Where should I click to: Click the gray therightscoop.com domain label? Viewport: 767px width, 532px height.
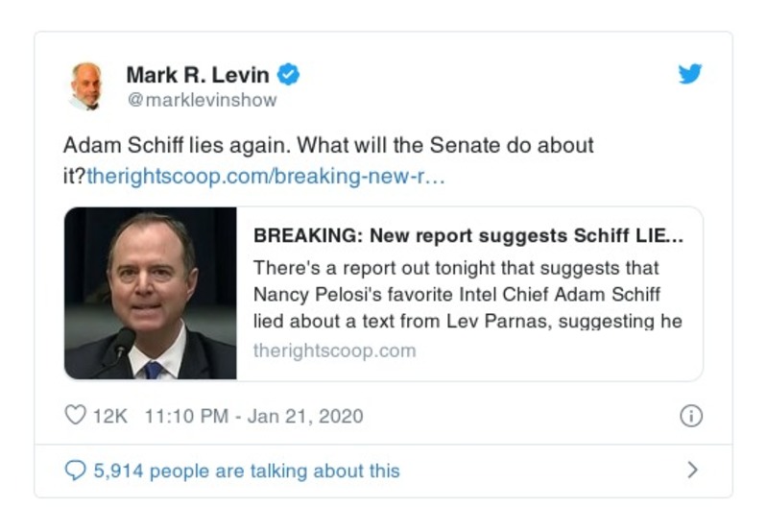tap(334, 351)
